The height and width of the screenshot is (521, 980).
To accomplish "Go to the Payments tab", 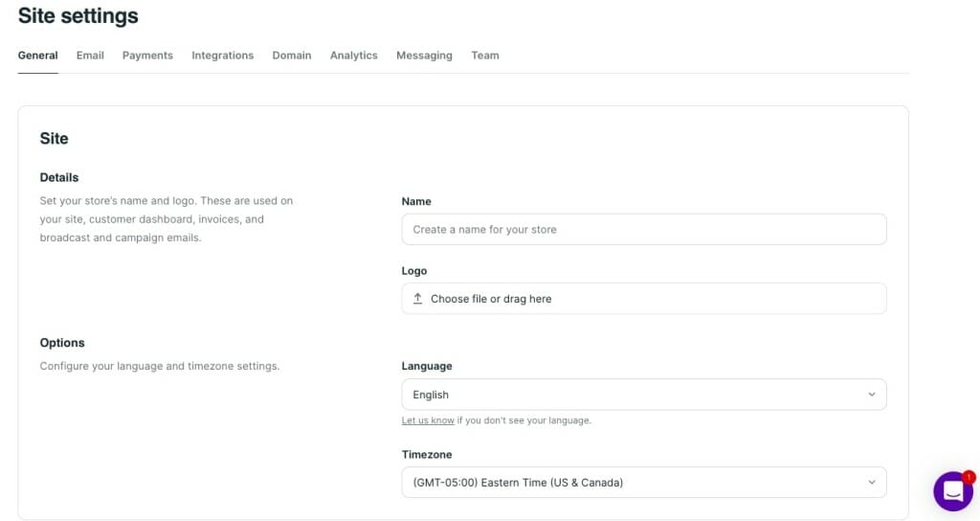I will click(147, 55).
